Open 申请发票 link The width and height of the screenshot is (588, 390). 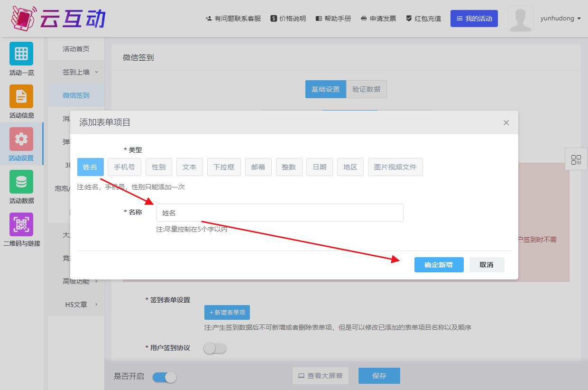tap(378, 19)
